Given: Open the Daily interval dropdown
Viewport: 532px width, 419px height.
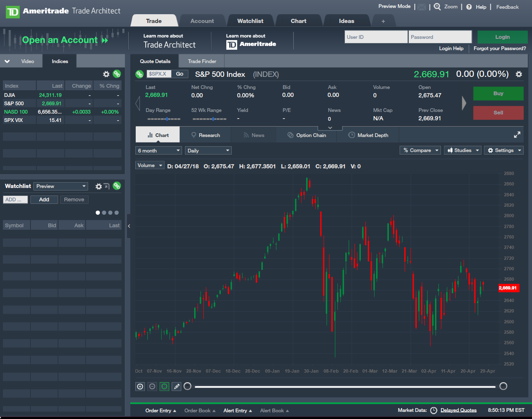Looking at the screenshot, I should [208, 150].
